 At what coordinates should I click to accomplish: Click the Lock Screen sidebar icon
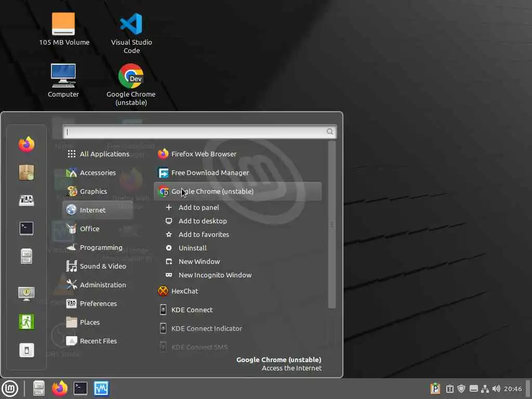click(x=26, y=294)
